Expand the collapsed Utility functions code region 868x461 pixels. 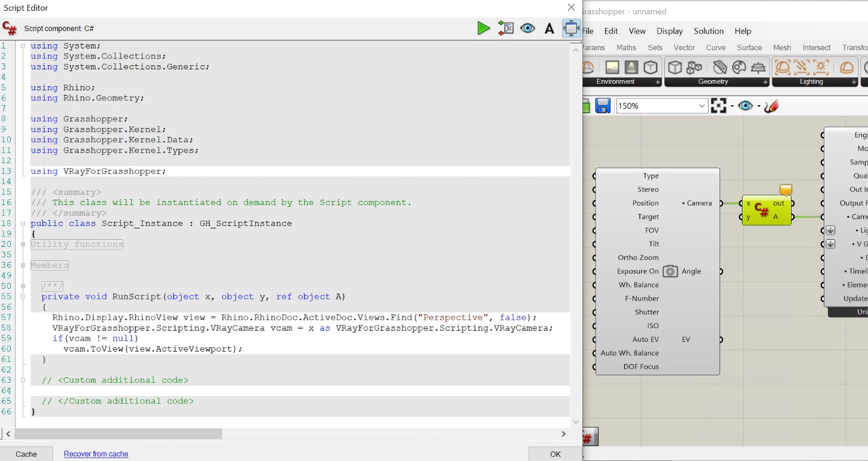coord(23,245)
